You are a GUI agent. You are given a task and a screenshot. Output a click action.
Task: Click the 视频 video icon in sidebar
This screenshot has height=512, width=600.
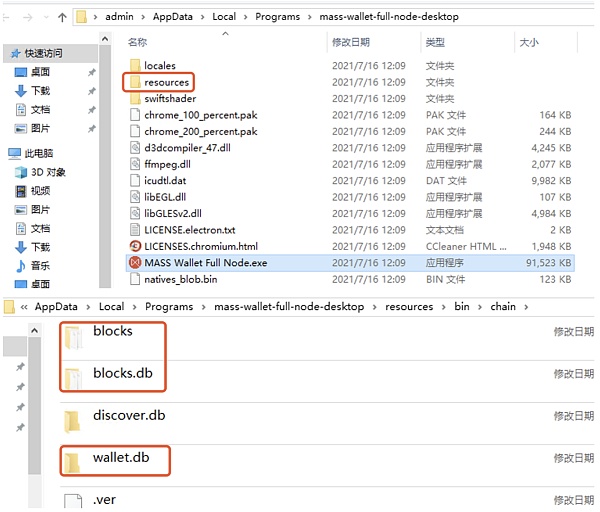click(x=21, y=191)
